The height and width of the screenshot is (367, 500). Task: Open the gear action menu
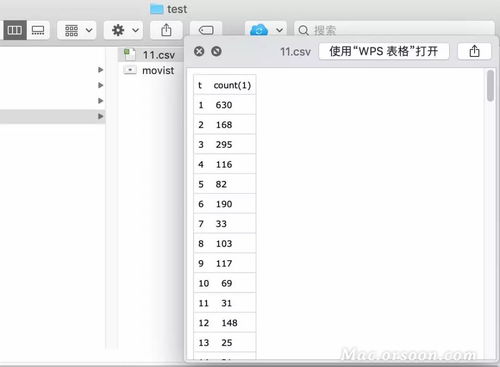123,30
